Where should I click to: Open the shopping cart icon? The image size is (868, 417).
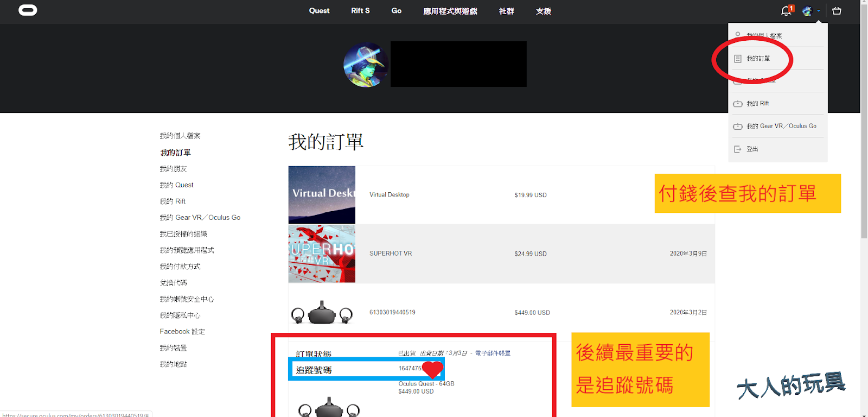(x=837, y=11)
